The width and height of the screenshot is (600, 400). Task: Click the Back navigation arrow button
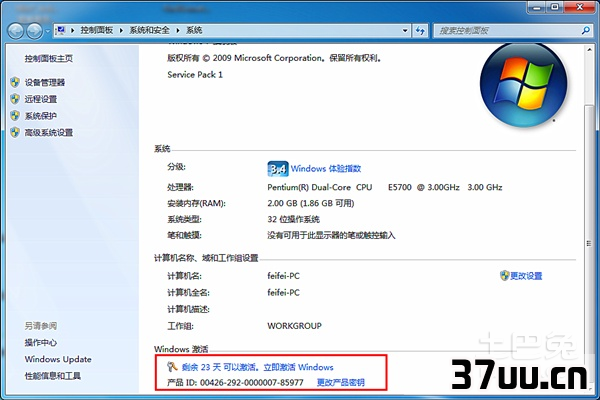pyautogui.click(x=16, y=31)
